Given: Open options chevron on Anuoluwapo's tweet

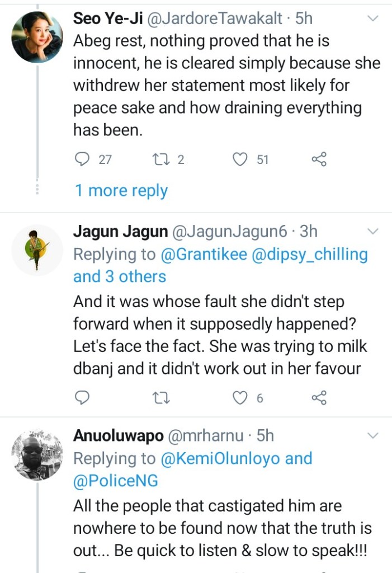Looking at the screenshot, I should click(372, 435).
